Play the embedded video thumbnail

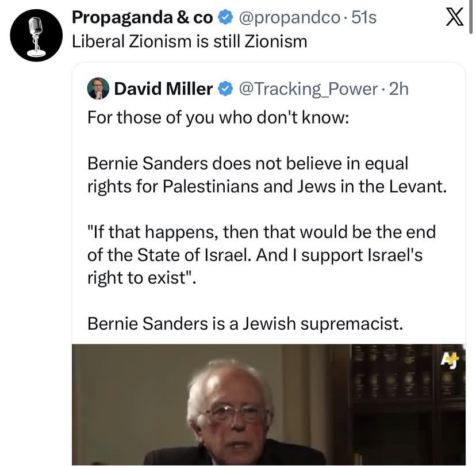point(268,404)
